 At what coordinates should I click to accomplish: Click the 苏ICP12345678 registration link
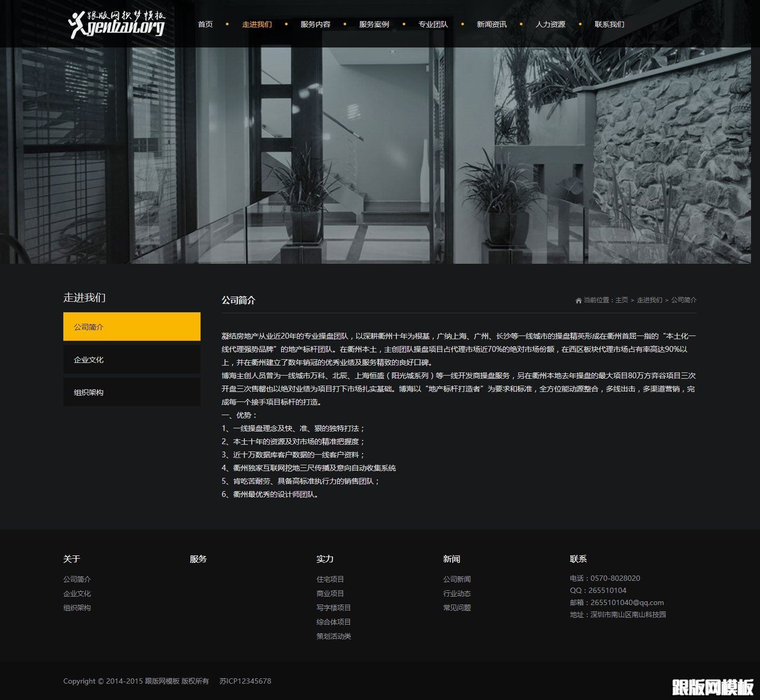click(245, 681)
